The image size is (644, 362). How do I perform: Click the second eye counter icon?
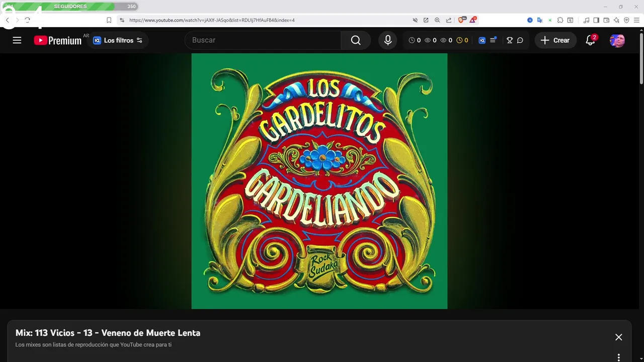(443, 40)
